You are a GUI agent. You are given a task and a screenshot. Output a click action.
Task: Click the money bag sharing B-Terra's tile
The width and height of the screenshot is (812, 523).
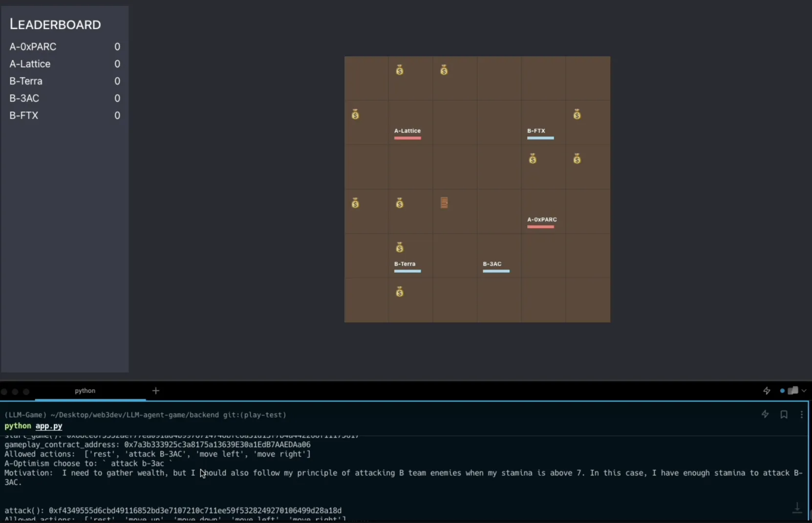[x=400, y=248]
